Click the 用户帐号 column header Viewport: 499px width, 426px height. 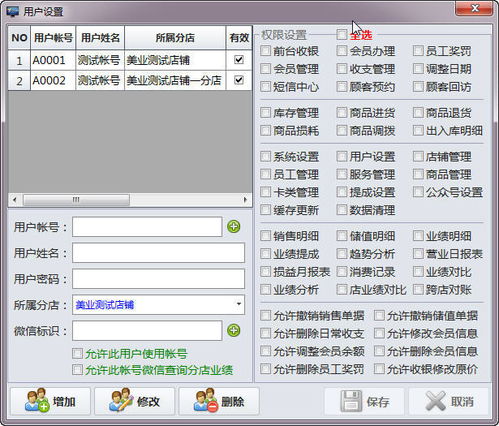tap(53, 38)
